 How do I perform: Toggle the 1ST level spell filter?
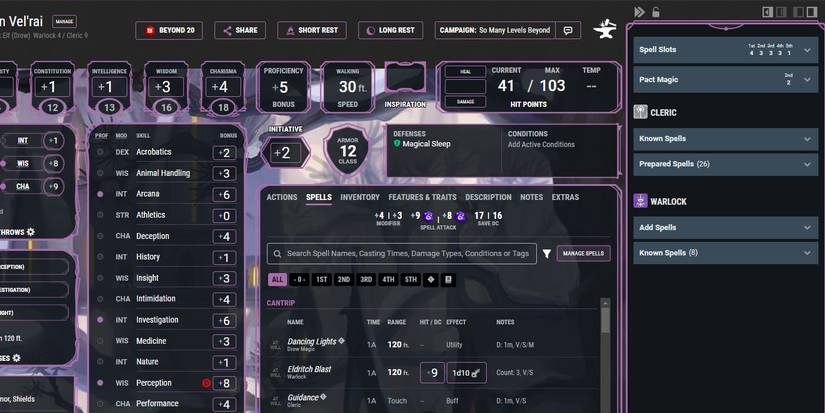click(x=322, y=280)
